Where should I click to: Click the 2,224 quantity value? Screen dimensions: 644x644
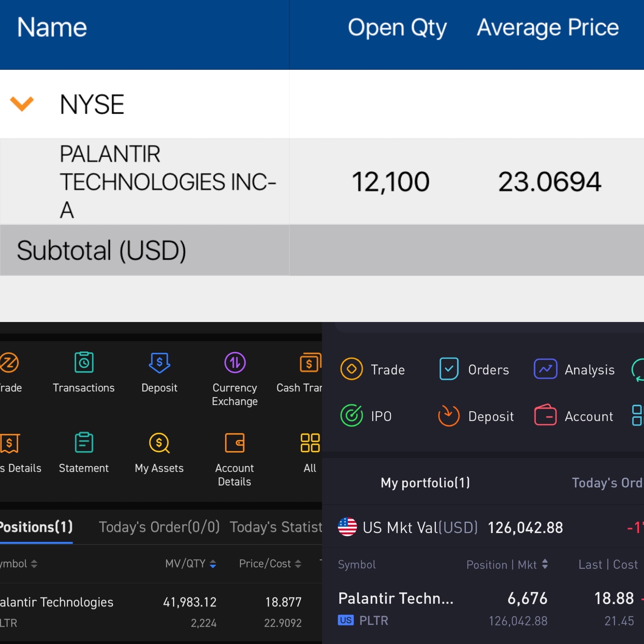(x=204, y=623)
